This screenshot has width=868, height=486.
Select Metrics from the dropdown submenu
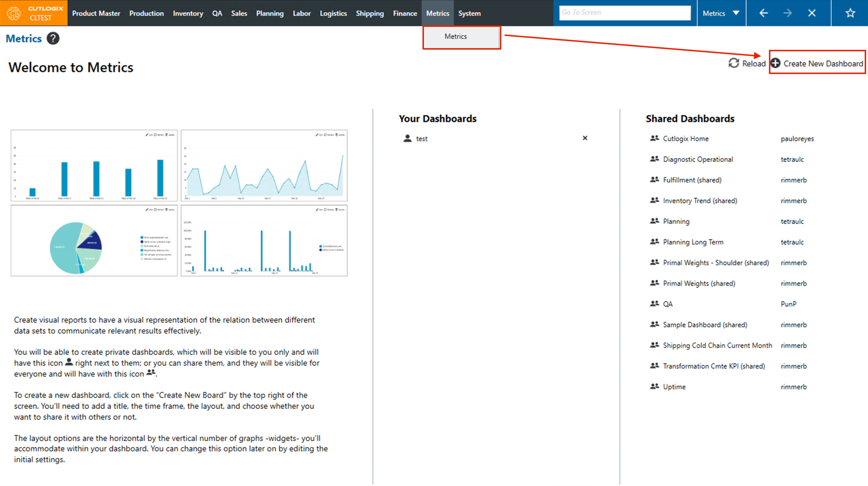[456, 37]
